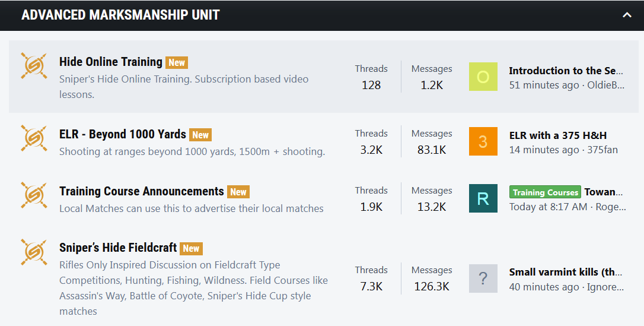644x326 pixels.
Task: Click the Training Course Announcements forum icon
Action: [x=34, y=195]
